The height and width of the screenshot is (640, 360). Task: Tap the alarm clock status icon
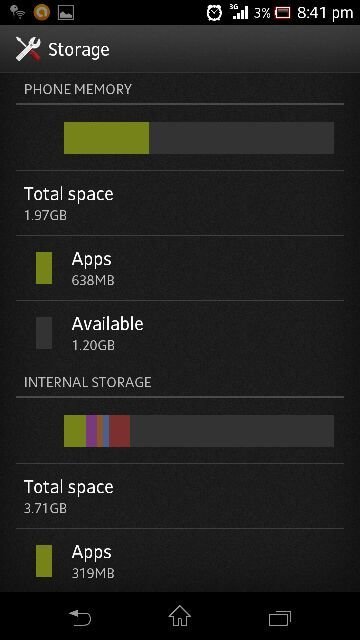[214, 13]
